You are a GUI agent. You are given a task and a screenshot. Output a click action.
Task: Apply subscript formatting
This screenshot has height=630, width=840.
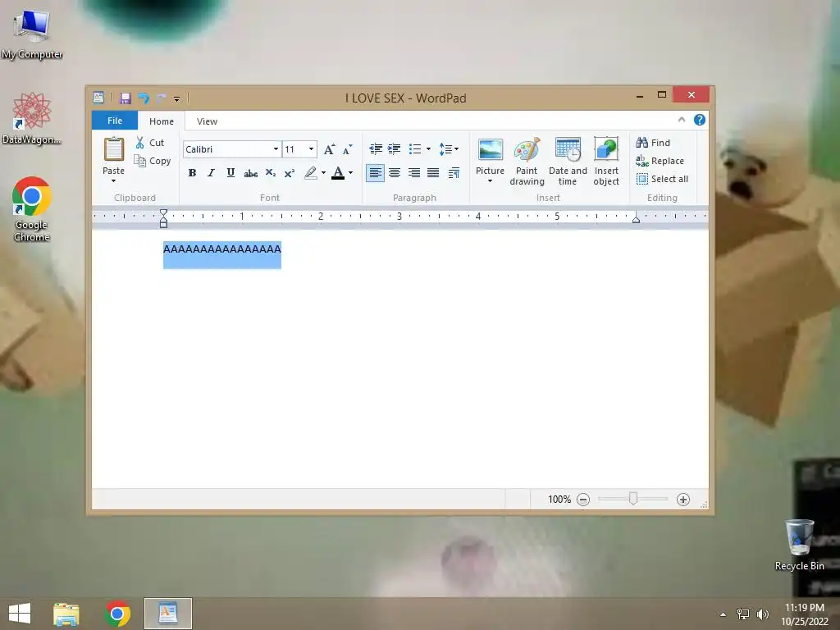(x=271, y=173)
